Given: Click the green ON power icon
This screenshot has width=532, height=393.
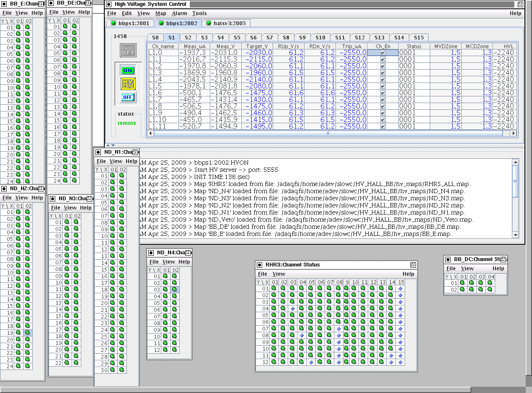Looking at the screenshot, I should tap(128, 70).
